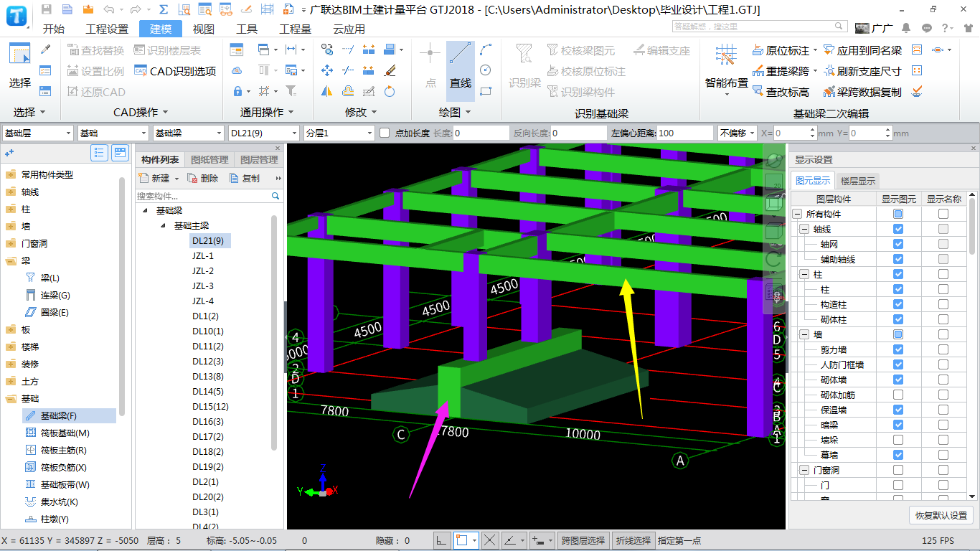Click the Undo arrow icon
980x551 pixels.
(x=108, y=9)
